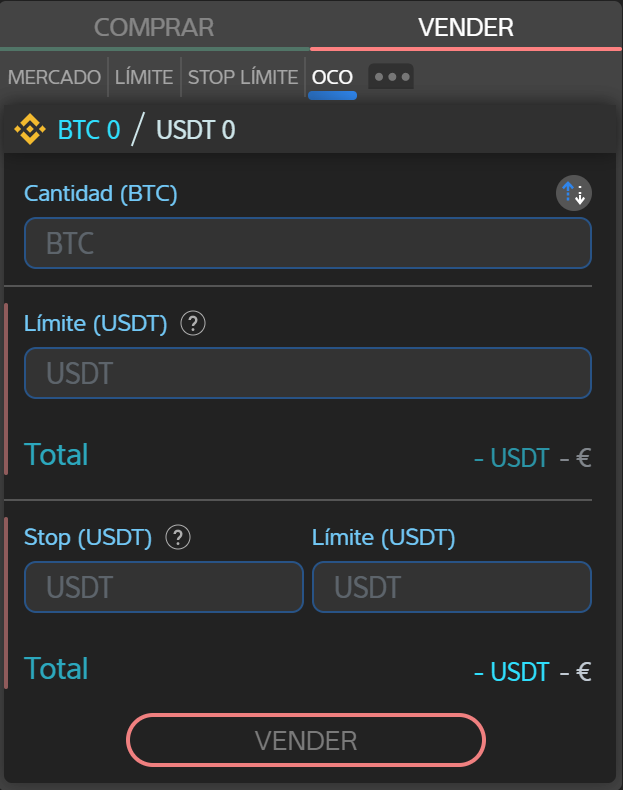
Task: Click the help icon next to Límite (USDT)
Action: pos(193,323)
